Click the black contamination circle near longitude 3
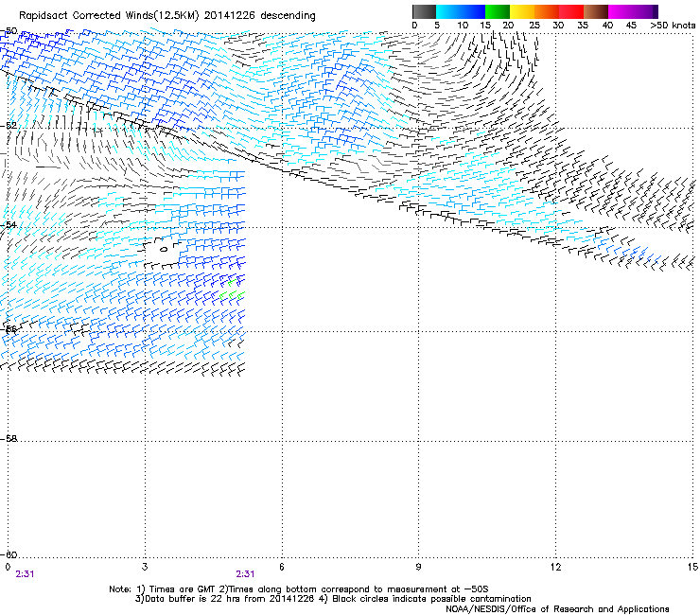The width and height of the screenshot is (700, 615). tap(164, 249)
